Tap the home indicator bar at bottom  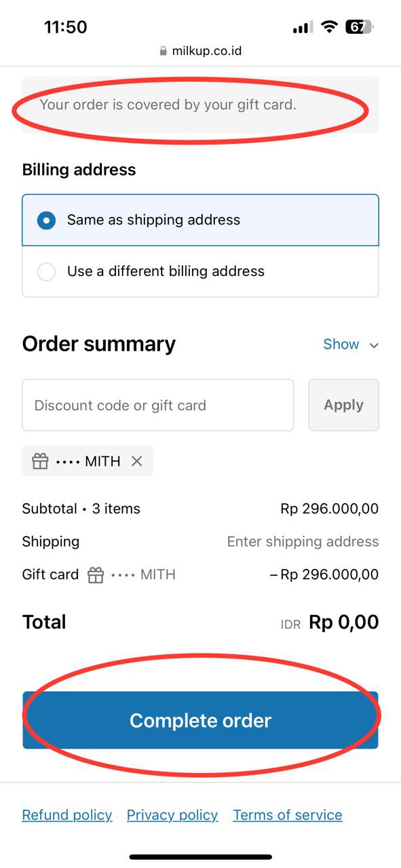click(x=201, y=857)
